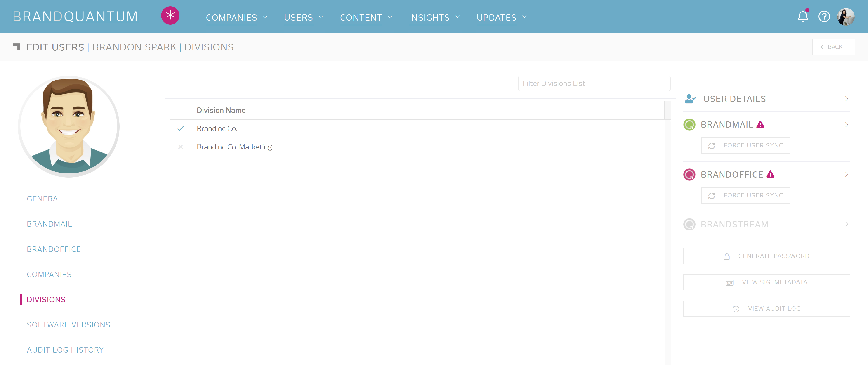This screenshot has width=868, height=365.
Task: Expand the User Details chevron
Action: (x=847, y=99)
